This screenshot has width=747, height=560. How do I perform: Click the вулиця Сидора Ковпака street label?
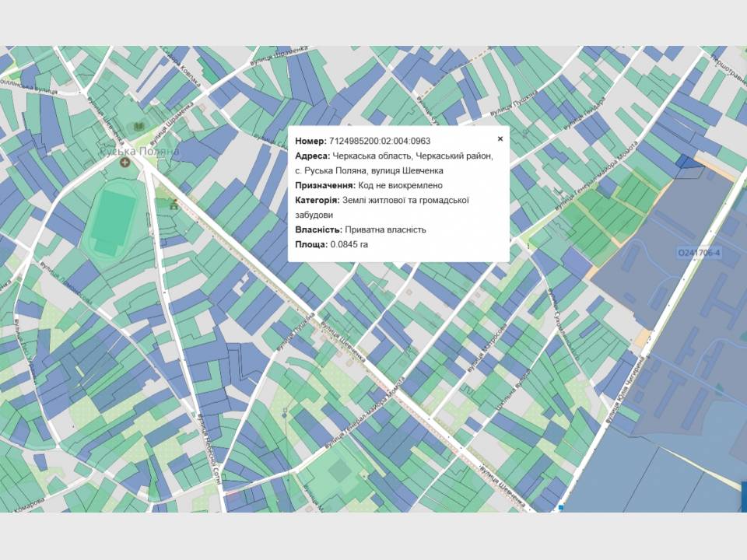(x=178, y=66)
